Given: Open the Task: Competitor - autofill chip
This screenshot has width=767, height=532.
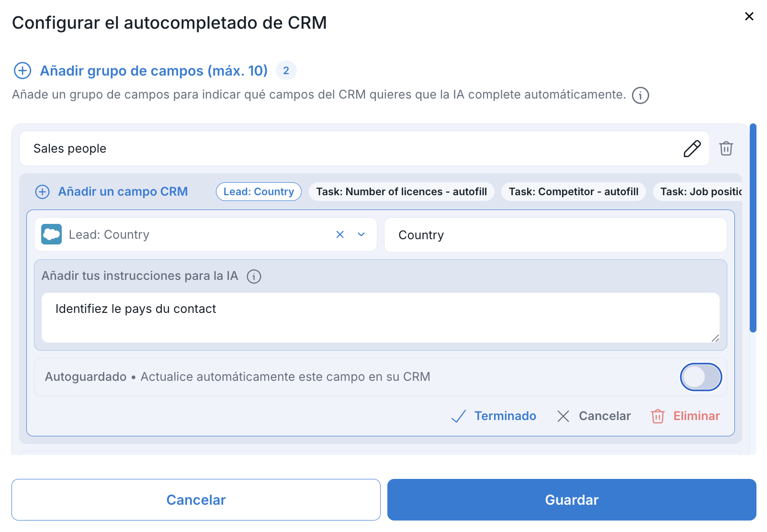Looking at the screenshot, I should pyautogui.click(x=573, y=192).
